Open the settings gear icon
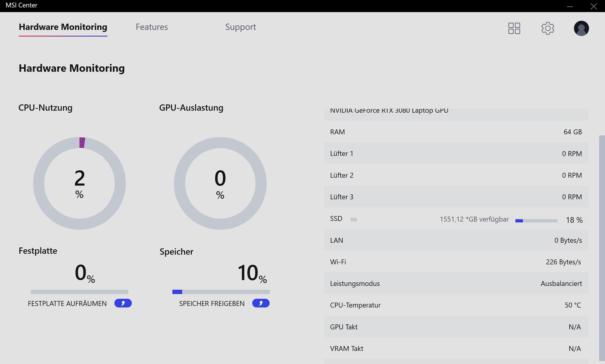Screen dimensions: 605x364 [548, 28]
